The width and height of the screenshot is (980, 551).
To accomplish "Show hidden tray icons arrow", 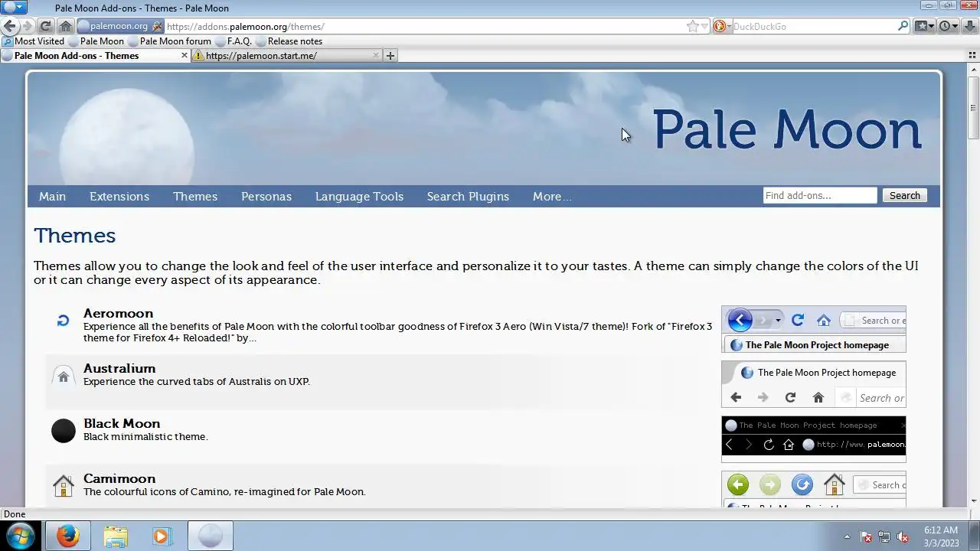I will click(847, 536).
